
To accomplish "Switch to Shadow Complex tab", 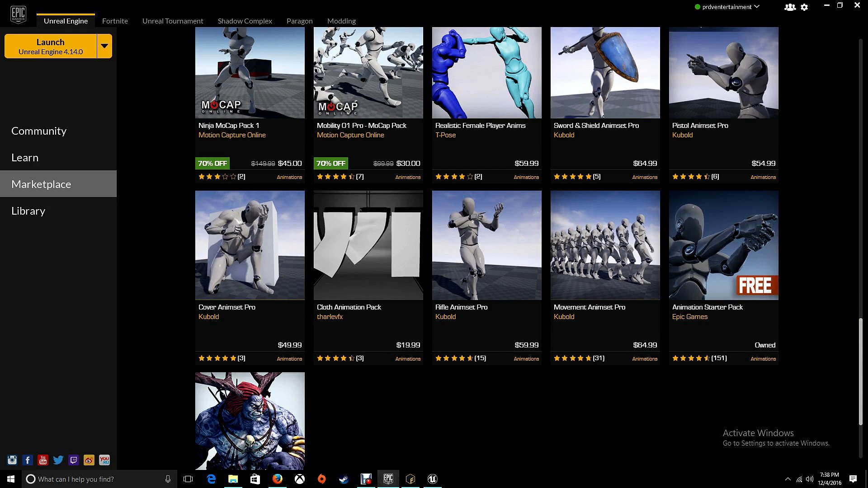I will [245, 21].
